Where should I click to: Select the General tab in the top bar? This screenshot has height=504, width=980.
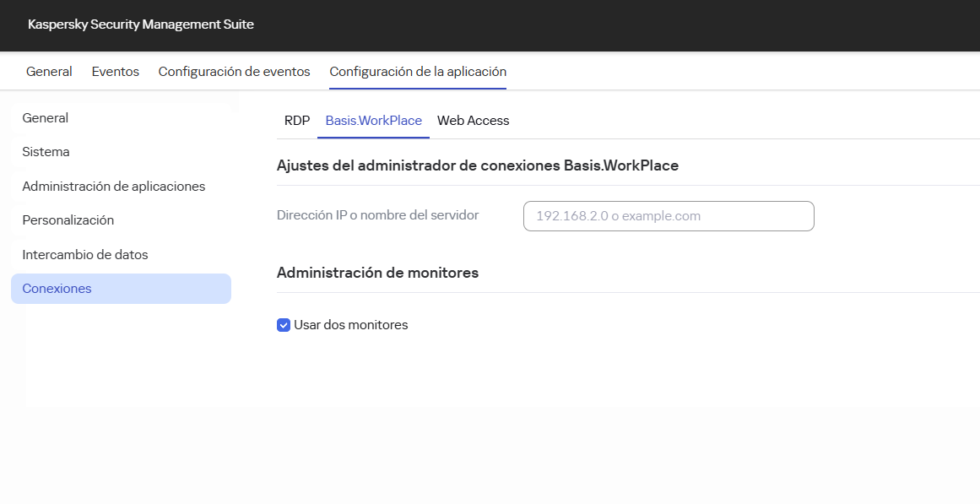pos(48,71)
